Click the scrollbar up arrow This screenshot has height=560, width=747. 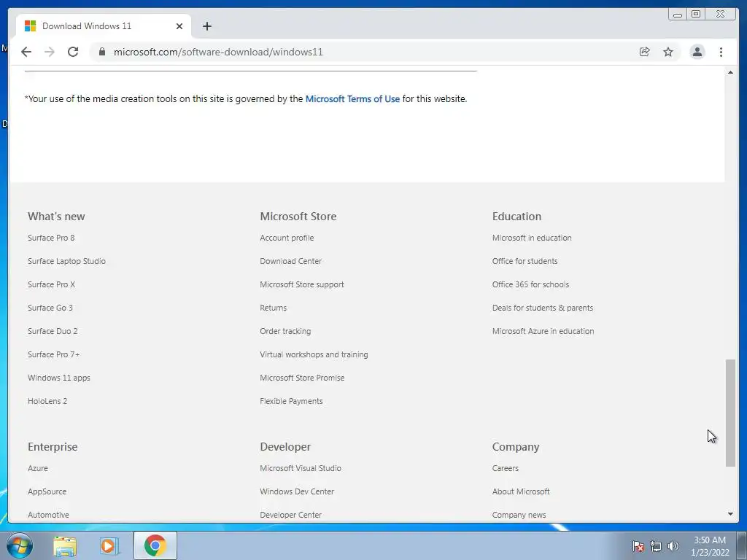(x=730, y=72)
